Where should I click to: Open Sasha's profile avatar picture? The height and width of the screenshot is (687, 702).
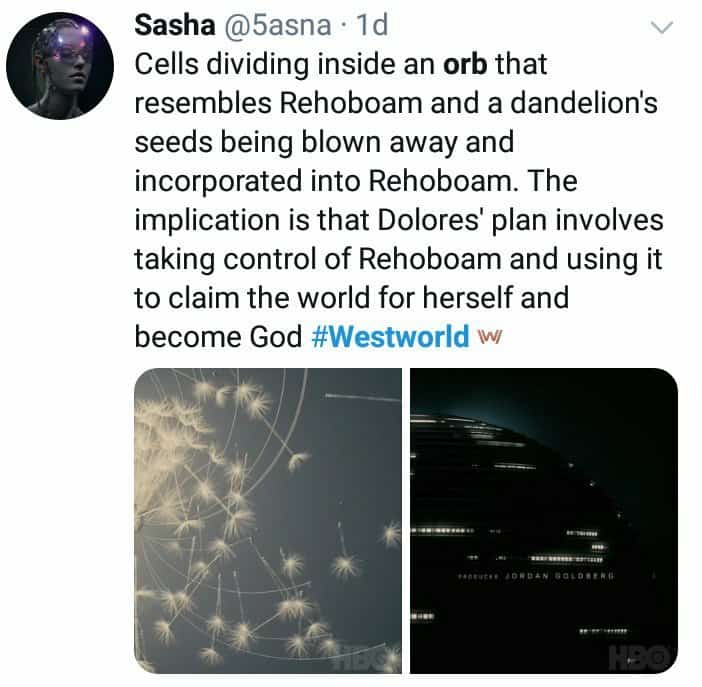(x=60, y=66)
